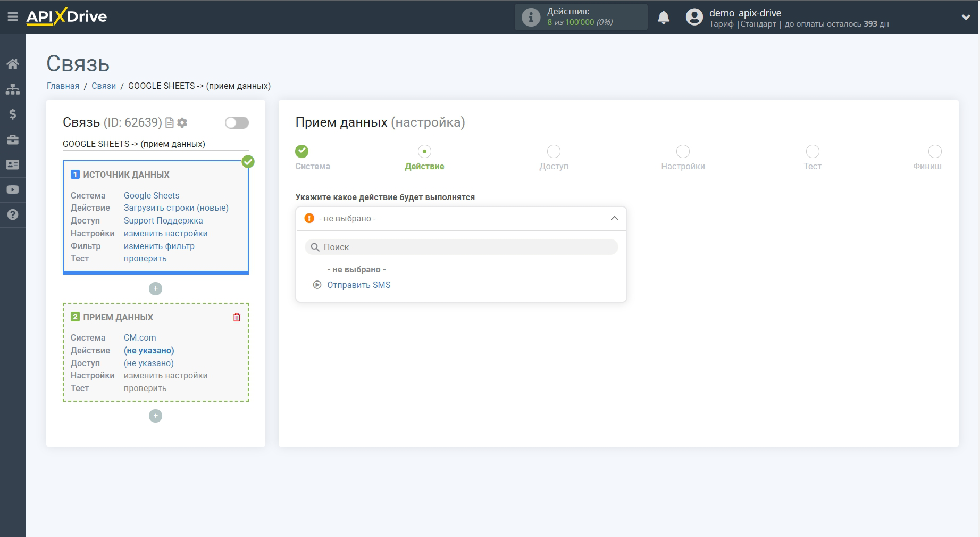Open the connections sitemap icon in sidebar
The height and width of the screenshot is (537, 980).
13,89
